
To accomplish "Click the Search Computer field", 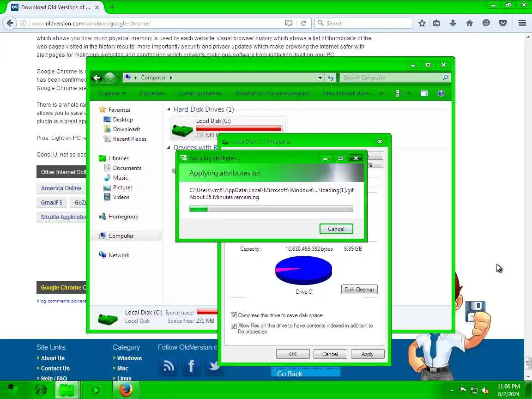I will coord(395,78).
